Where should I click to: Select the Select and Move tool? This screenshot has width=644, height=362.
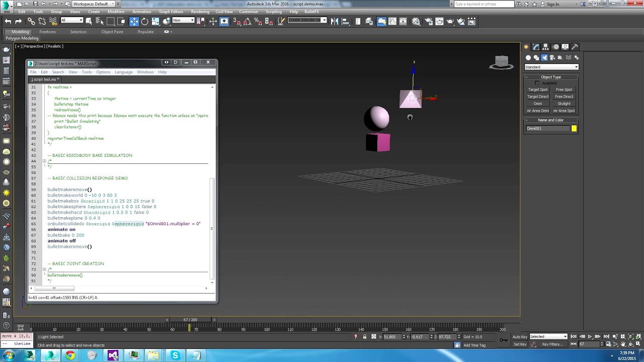[134, 21]
